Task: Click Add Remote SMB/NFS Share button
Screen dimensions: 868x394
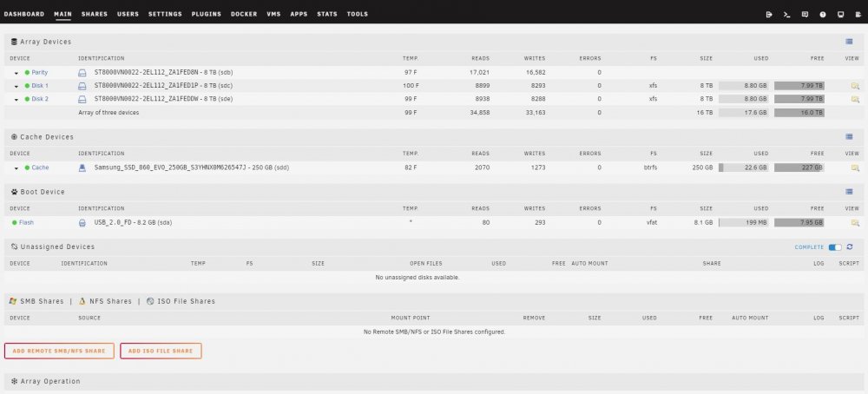Action: coord(59,351)
